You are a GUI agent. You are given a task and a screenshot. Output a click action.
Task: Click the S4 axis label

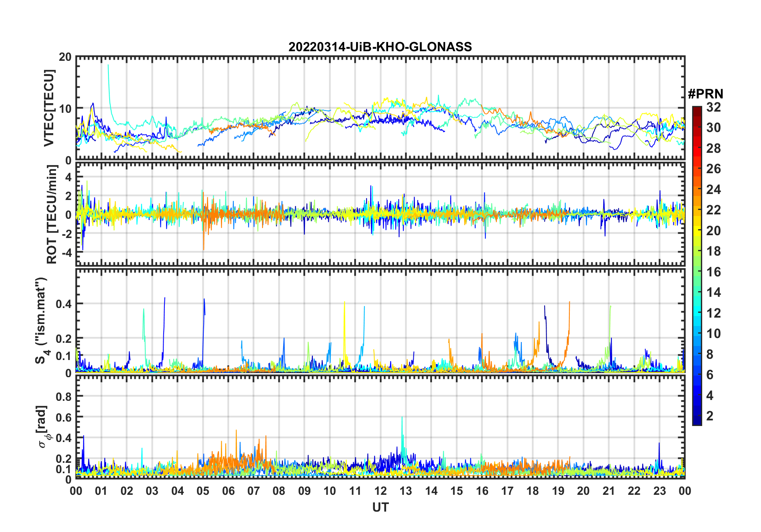click(42, 320)
